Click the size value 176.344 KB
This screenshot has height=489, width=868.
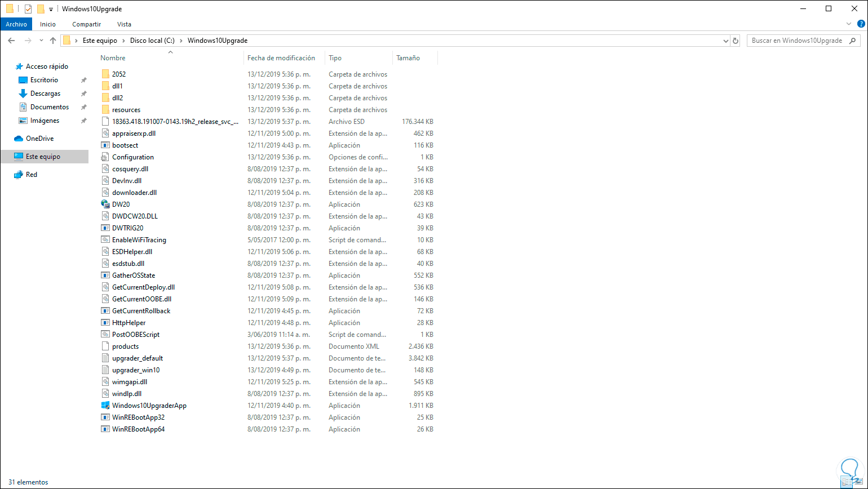(x=418, y=122)
